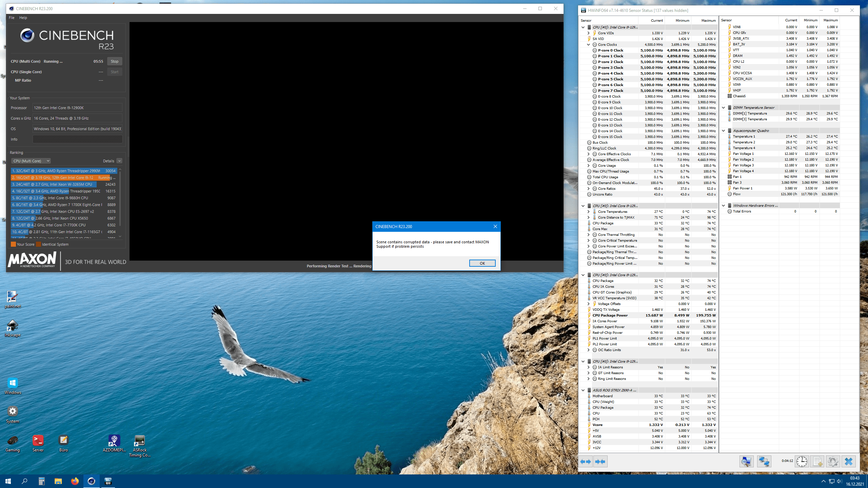This screenshot has width=868, height=488.
Task: Select the Threadripper 2990W ranking entry
Action: (64, 171)
